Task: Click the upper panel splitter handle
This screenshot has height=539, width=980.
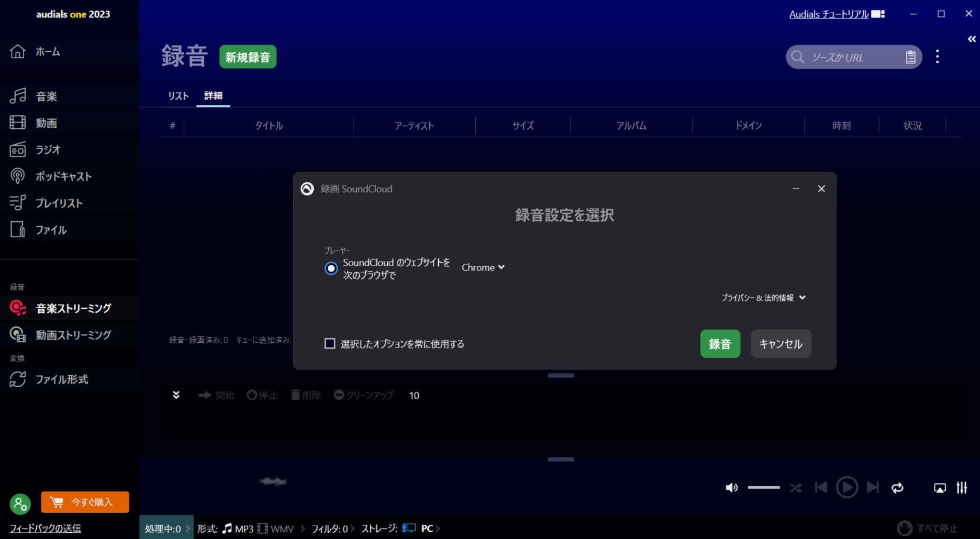Action: pos(561,376)
